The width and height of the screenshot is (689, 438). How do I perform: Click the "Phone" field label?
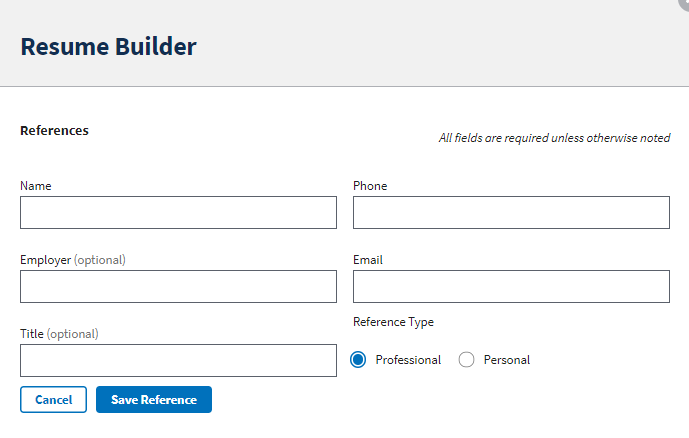[370, 186]
